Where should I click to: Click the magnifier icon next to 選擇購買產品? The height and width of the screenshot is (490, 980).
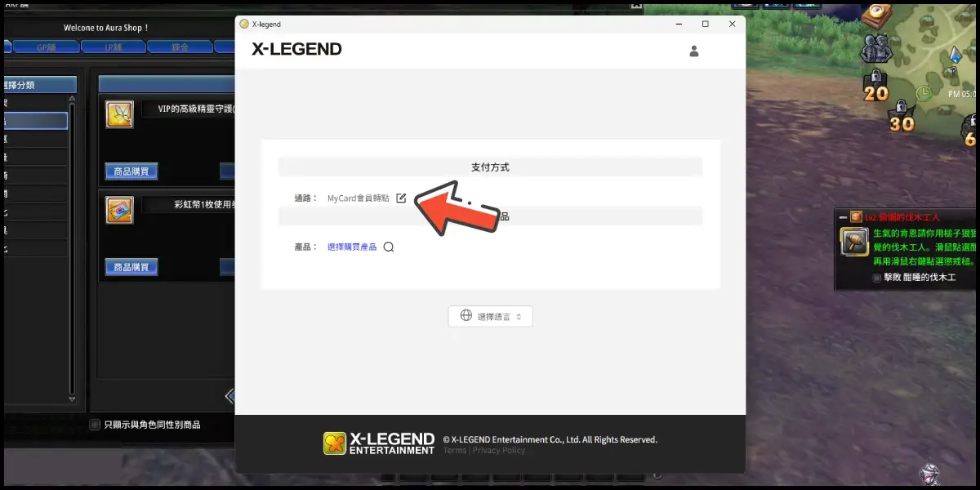(x=389, y=247)
